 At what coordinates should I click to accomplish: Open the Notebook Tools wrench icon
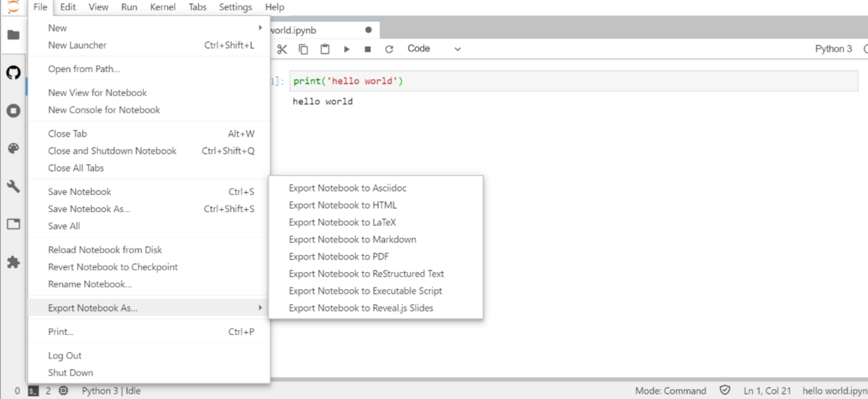coord(13,186)
